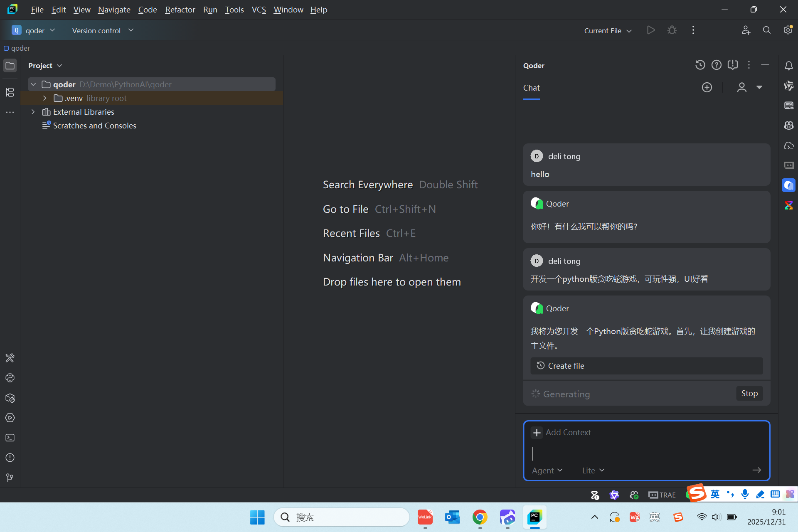
Task: Open the Terminal tool window
Action: coord(10,438)
